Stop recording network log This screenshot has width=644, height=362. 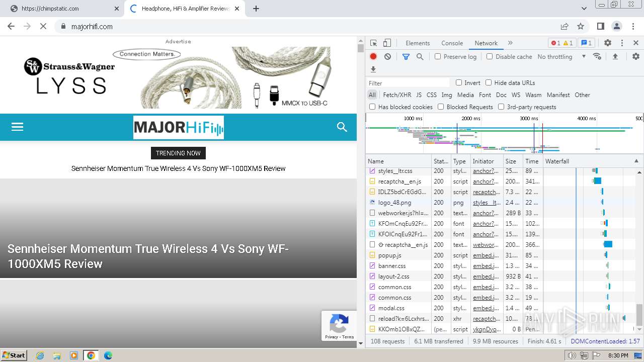[x=373, y=57]
